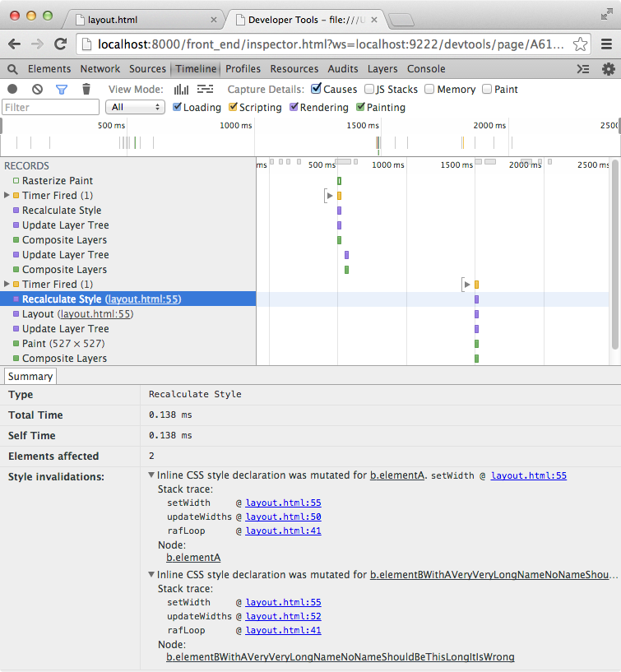Expand the first Timer Fired record
Screen dimensions: 621x672
pyautogui.click(x=7, y=196)
